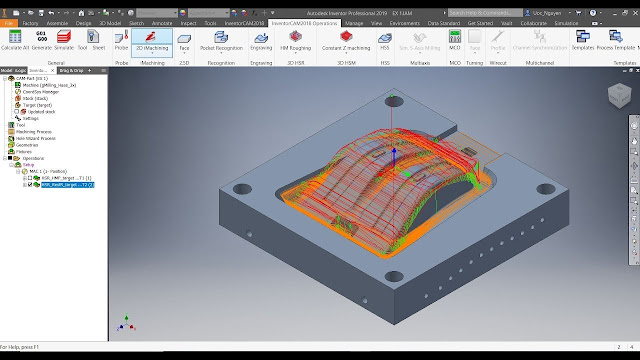The height and width of the screenshot is (360, 640).
Task: Open the Constant Z machining icon
Action: pos(346,37)
